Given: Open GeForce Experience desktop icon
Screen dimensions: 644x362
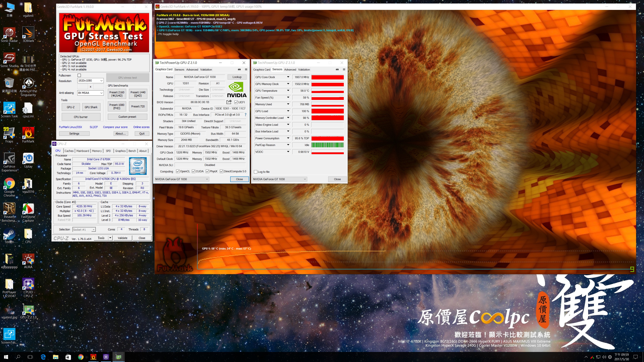Looking at the screenshot, I should click(9, 162).
